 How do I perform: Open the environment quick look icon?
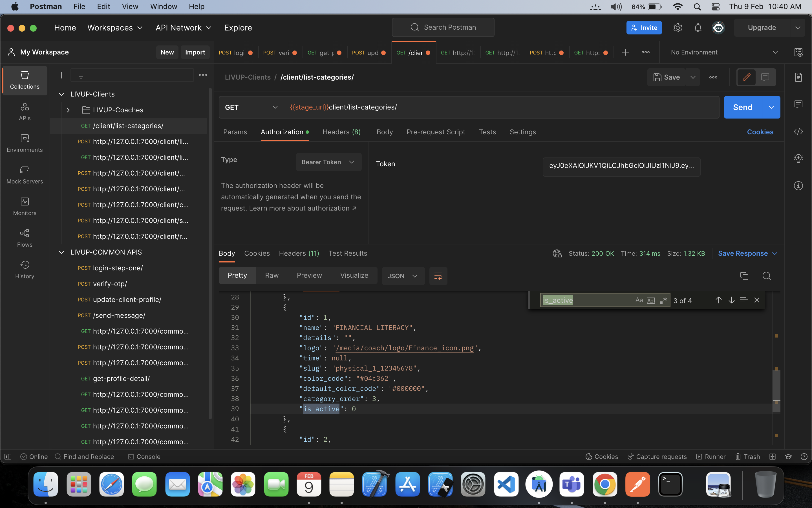(x=798, y=52)
